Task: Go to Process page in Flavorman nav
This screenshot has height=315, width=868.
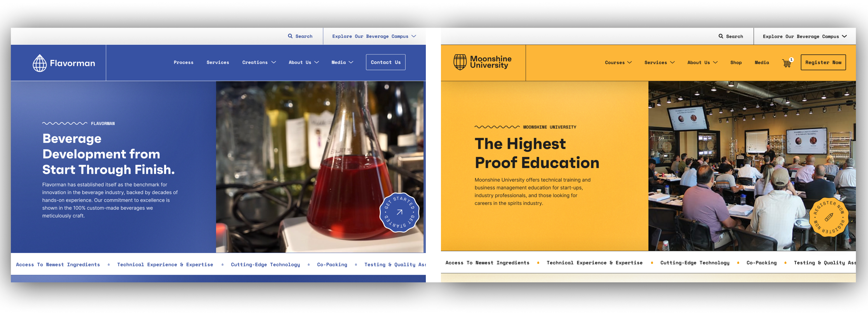Action: click(184, 62)
